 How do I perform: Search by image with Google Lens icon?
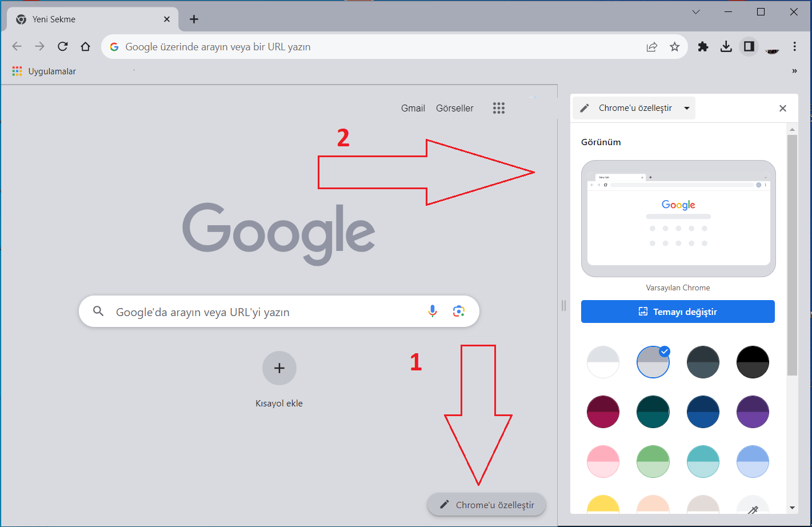tap(458, 311)
